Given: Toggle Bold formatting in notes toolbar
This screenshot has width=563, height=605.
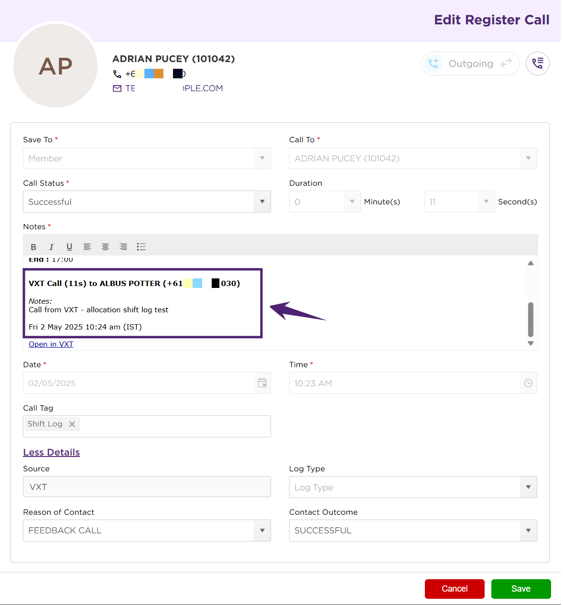Looking at the screenshot, I should point(34,247).
